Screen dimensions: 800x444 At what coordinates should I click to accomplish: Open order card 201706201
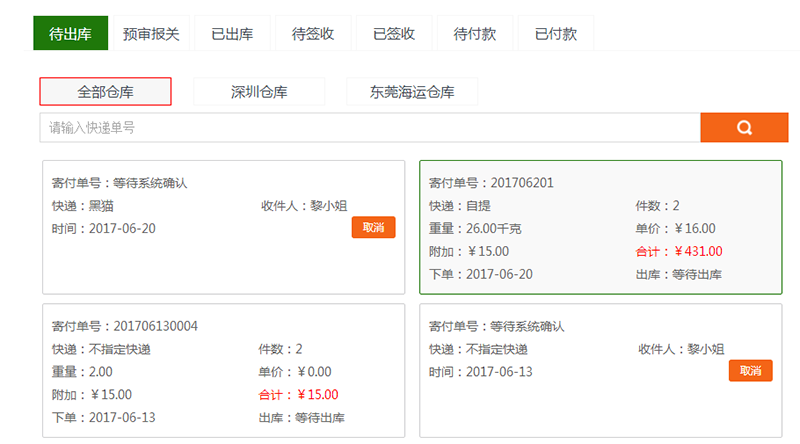601,227
